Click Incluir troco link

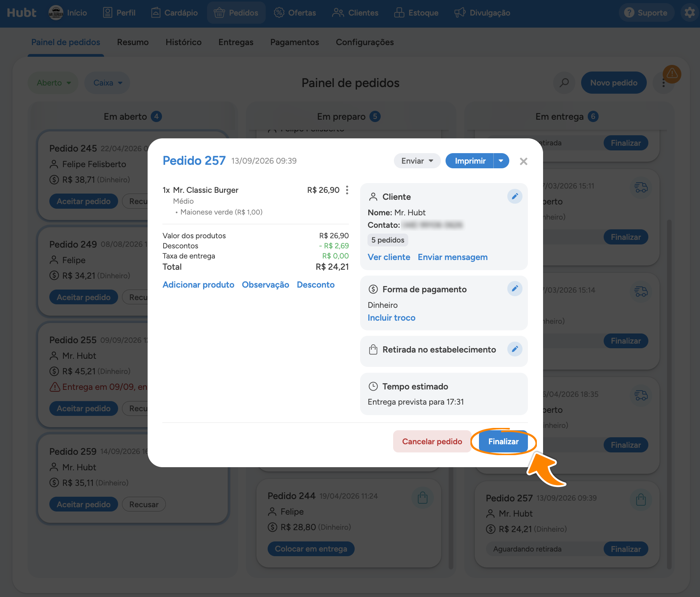391,318
